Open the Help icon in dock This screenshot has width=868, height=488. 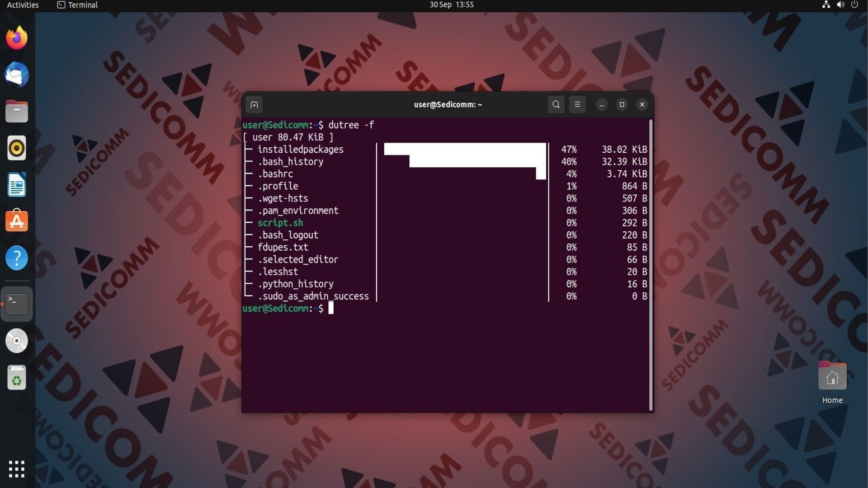point(17,258)
